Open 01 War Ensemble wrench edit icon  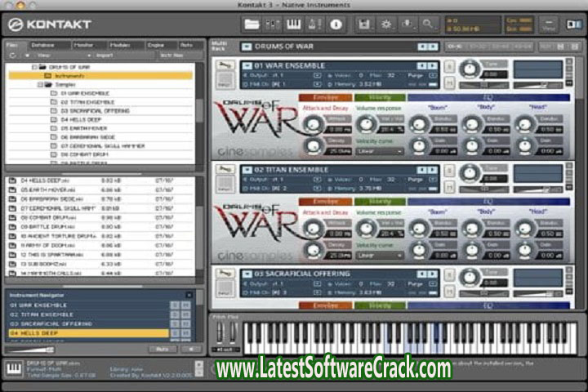pyautogui.click(x=225, y=65)
